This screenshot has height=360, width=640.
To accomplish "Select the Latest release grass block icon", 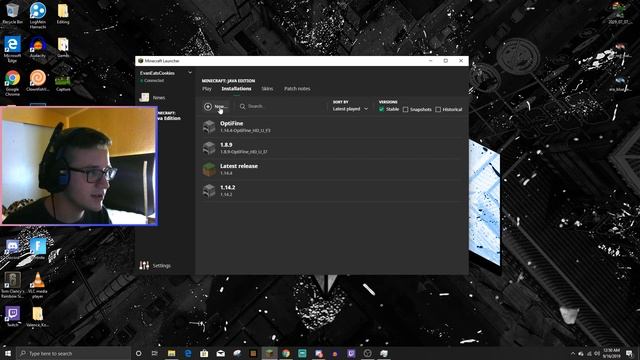I will (x=209, y=169).
